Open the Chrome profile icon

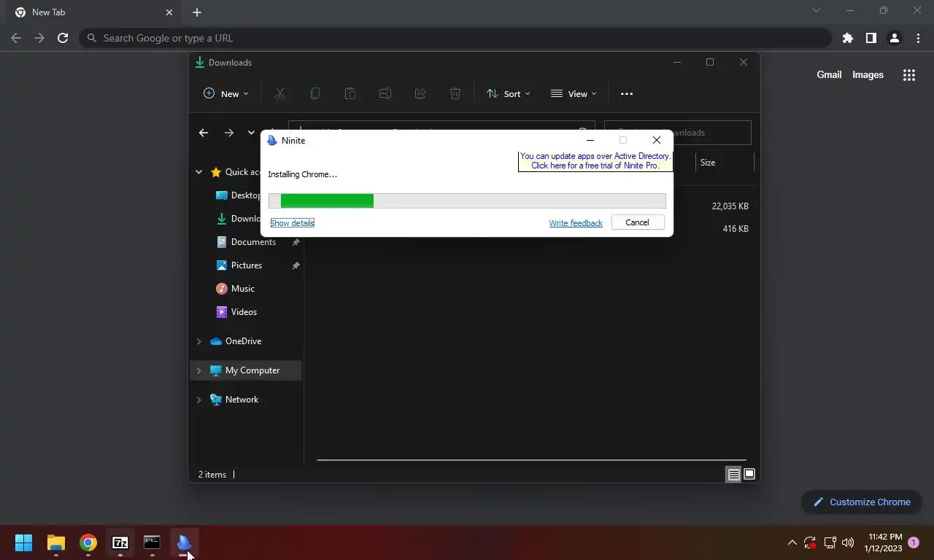click(895, 38)
